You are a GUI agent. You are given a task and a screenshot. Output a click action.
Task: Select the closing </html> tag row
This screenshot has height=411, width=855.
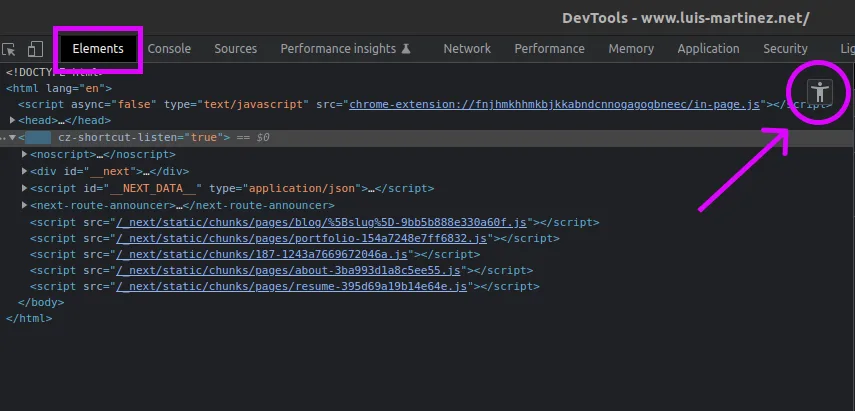tap(29, 318)
